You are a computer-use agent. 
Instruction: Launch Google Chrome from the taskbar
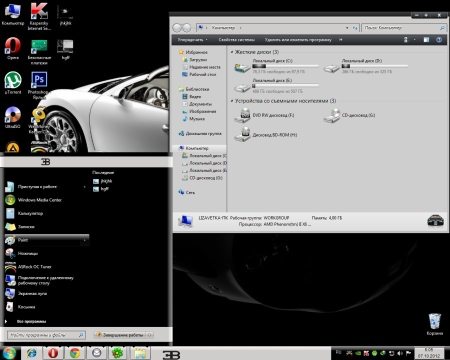point(74,353)
